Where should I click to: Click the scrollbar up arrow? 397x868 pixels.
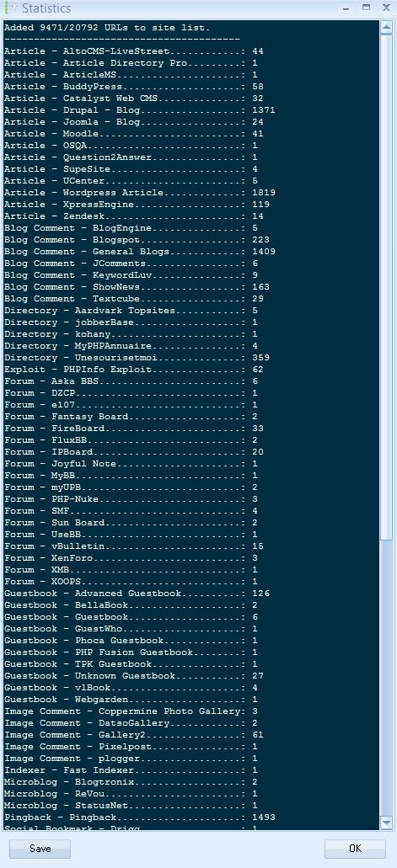(387, 28)
